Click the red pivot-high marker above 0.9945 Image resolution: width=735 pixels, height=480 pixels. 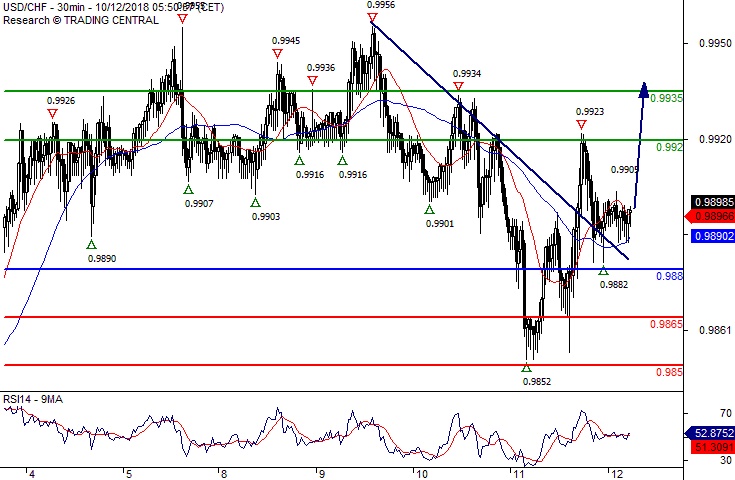click(278, 54)
